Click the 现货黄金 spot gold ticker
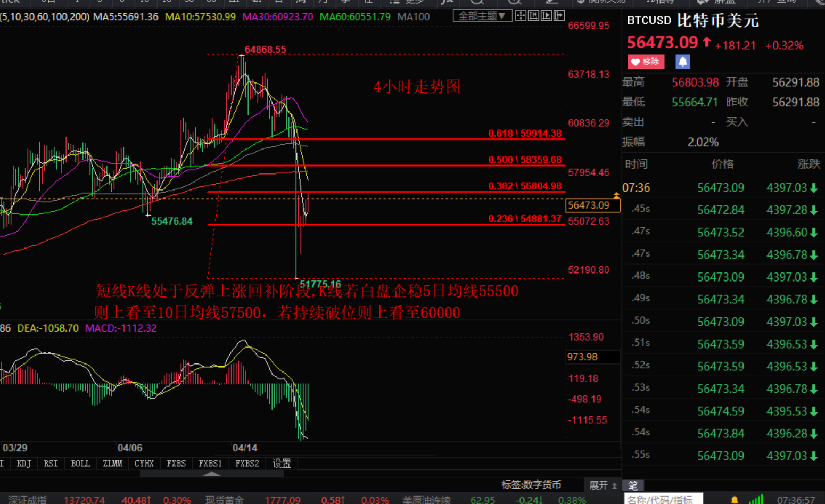Screen dimensions: 825x504 click(x=225, y=500)
